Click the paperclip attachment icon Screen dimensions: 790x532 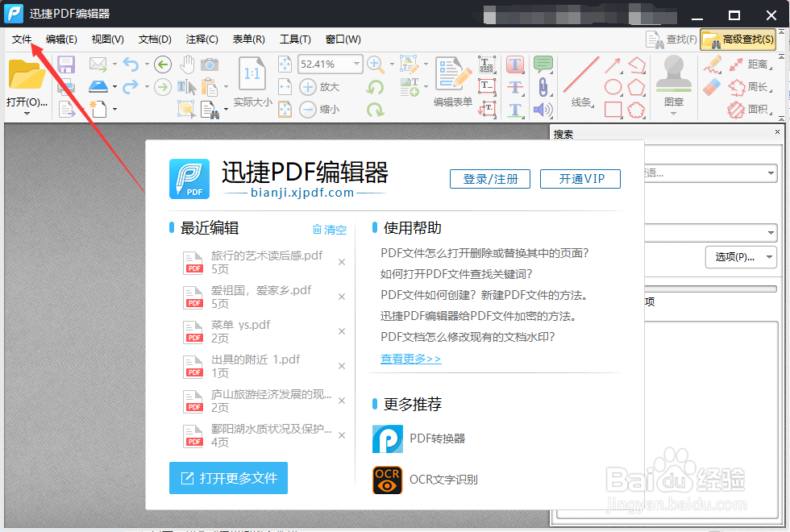coord(543,87)
